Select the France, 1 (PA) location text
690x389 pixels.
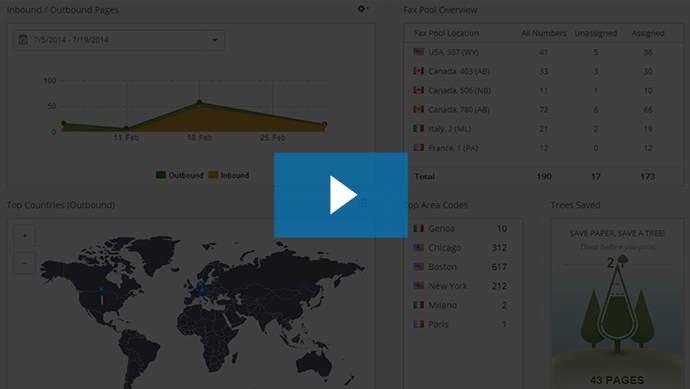click(x=453, y=148)
